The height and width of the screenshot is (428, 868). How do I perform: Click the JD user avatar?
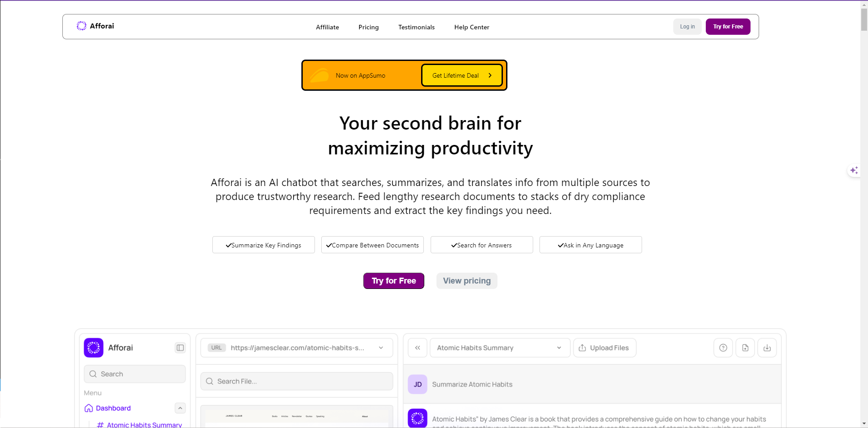[x=418, y=384]
